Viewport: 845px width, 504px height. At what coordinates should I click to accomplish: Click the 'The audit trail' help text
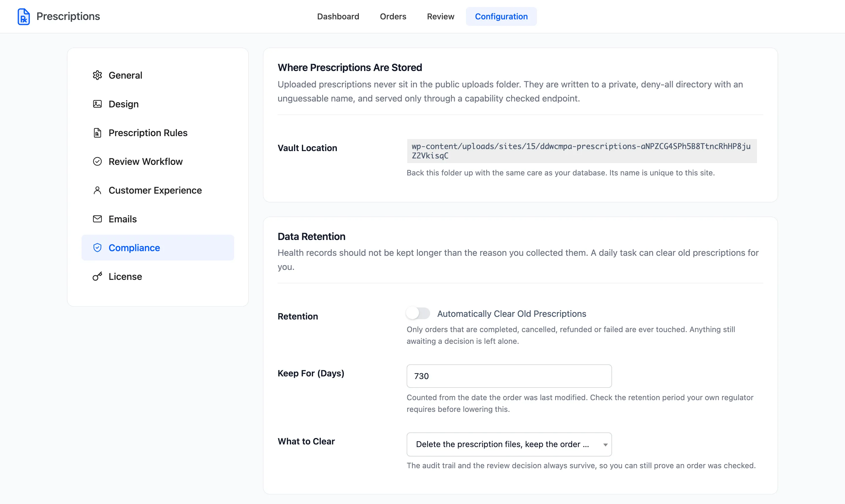[x=581, y=465]
